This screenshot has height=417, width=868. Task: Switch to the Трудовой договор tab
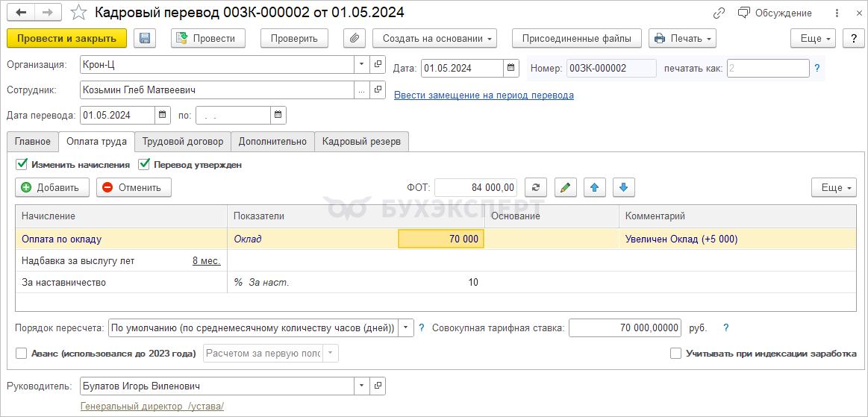pyautogui.click(x=183, y=142)
